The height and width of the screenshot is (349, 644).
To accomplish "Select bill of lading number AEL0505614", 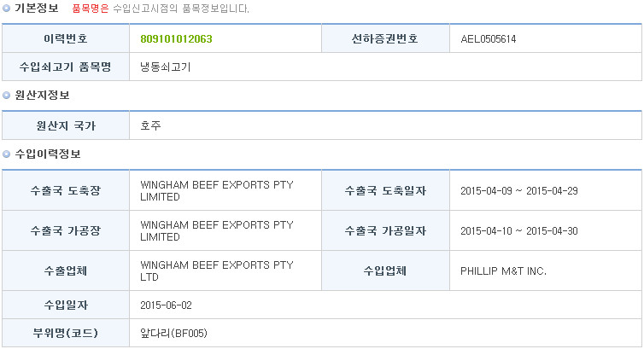I will pos(489,39).
